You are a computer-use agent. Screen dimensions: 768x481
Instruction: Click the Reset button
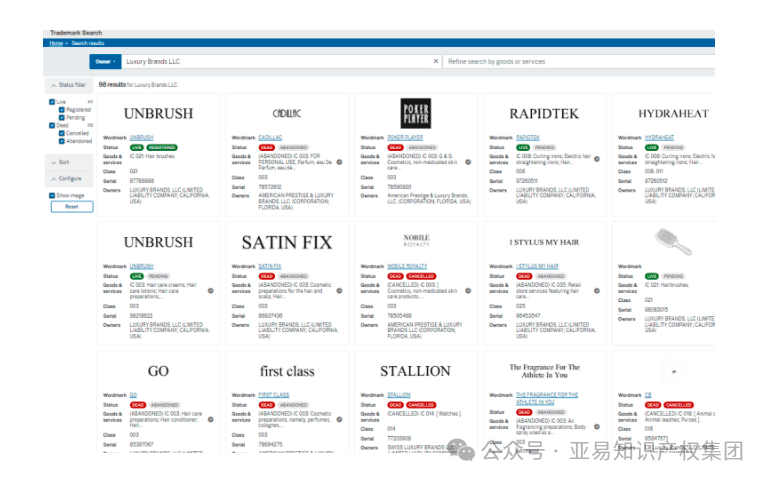pos(72,207)
